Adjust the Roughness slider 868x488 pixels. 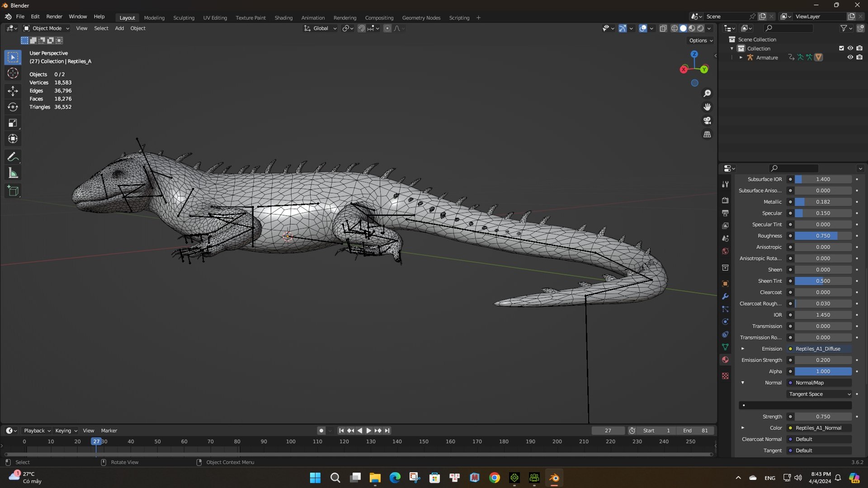pos(823,236)
